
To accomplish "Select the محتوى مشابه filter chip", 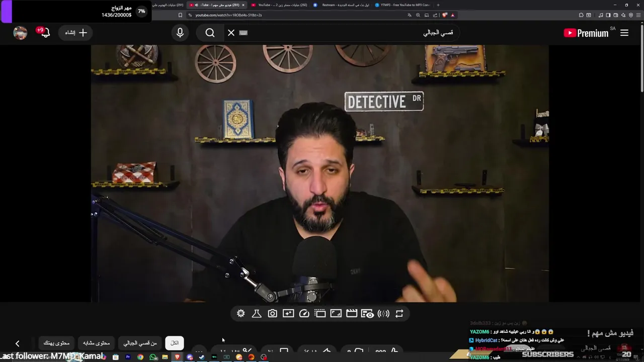I will point(96,343).
